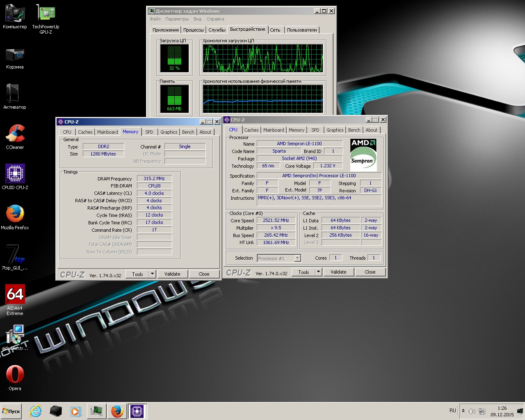Viewport: 525px width, 420px height.
Task: Select About tab in right CPU-Z window
Action: click(x=372, y=130)
